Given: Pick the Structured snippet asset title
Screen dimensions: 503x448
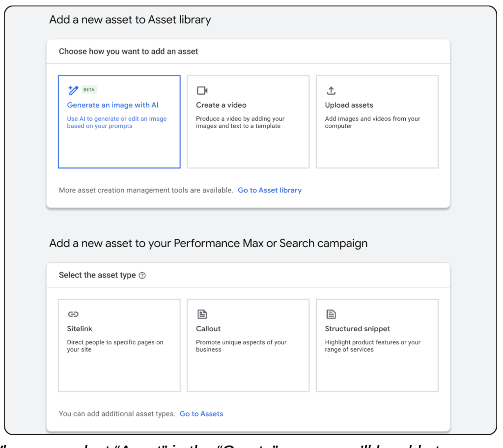Looking at the screenshot, I should pyautogui.click(x=357, y=329).
